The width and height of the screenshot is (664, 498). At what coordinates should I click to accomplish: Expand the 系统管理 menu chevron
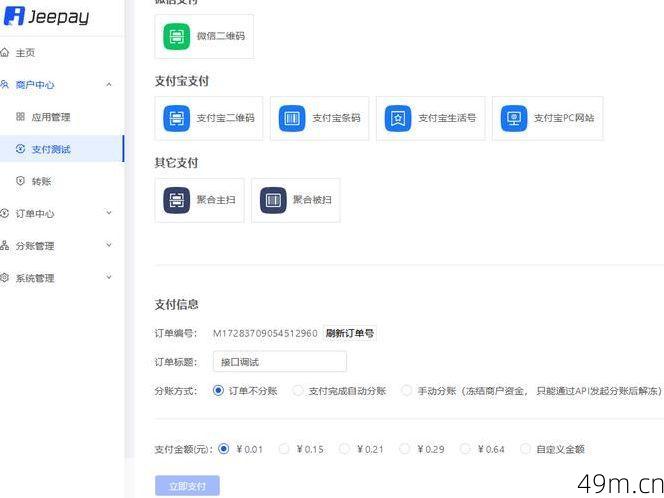point(109,277)
